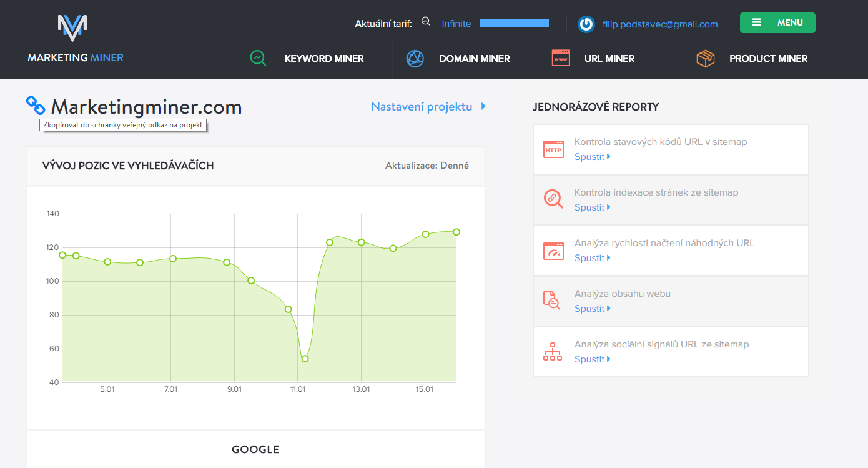Expand Nastavení projektu settings
The height and width of the screenshot is (468, 868).
point(428,107)
